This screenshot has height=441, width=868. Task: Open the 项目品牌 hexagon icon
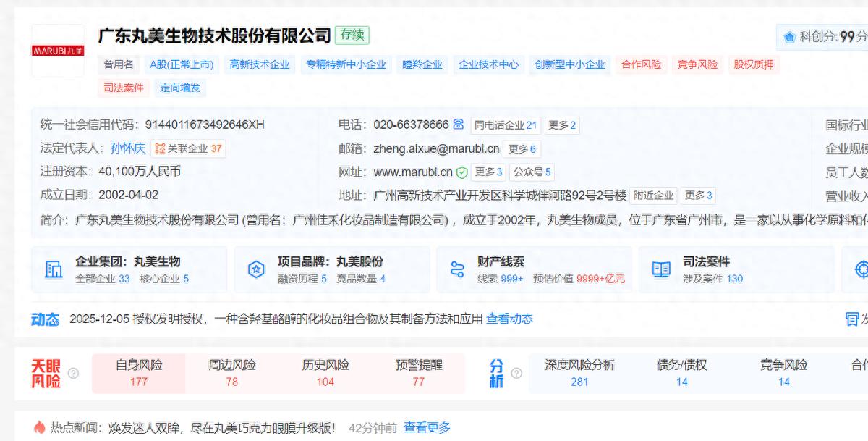coord(256,269)
